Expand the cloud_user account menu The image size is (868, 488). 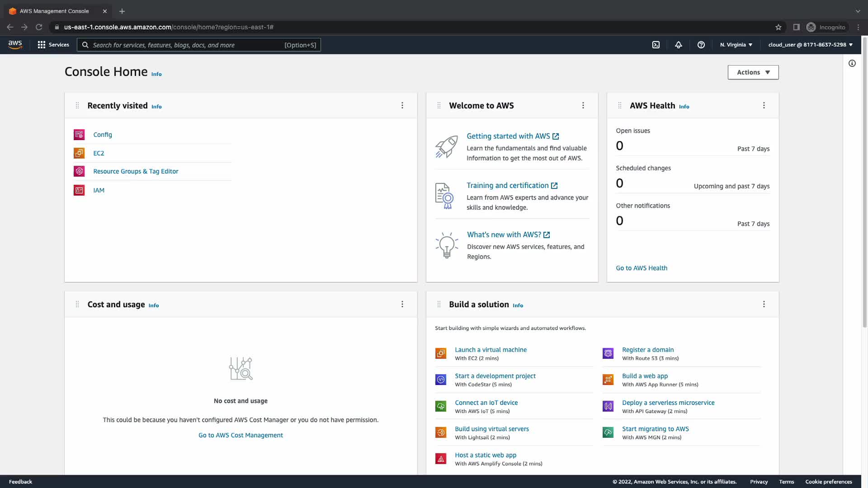[x=810, y=45]
